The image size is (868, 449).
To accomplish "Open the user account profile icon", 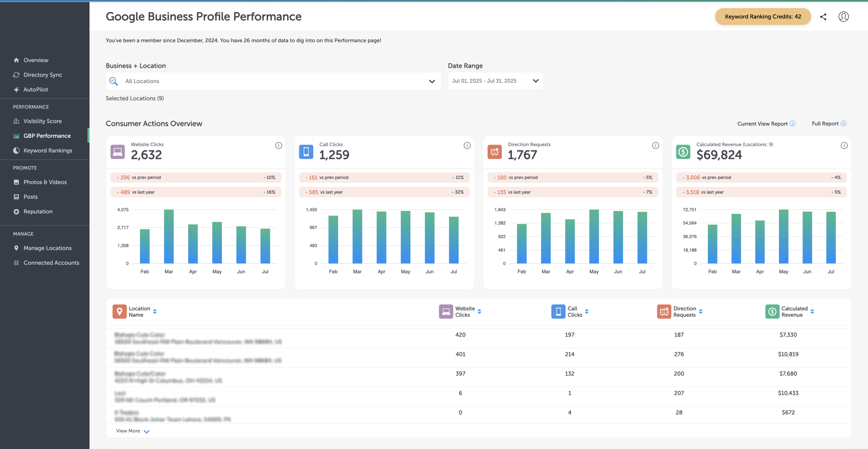I will (844, 17).
